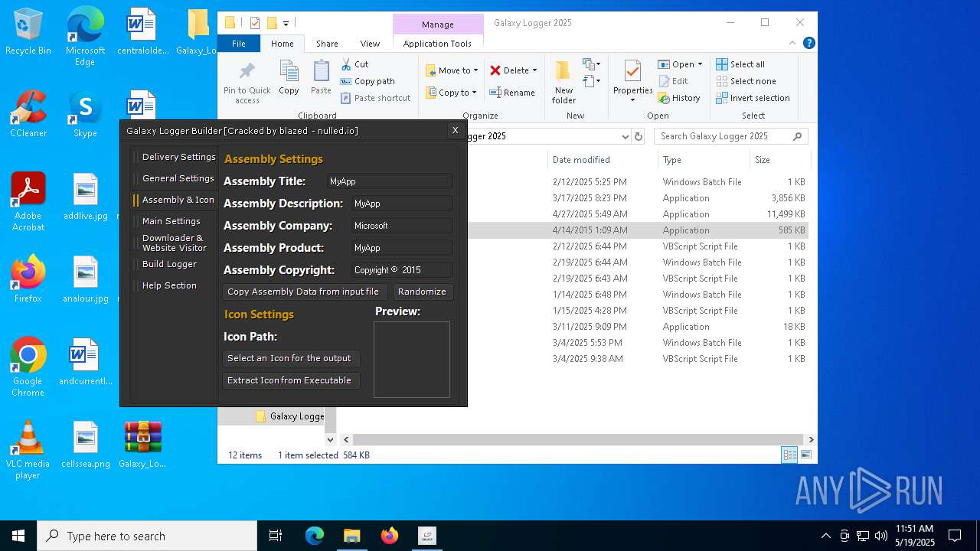Click Copy Assembly Data from input file
The image size is (980, 551).
click(303, 292)
